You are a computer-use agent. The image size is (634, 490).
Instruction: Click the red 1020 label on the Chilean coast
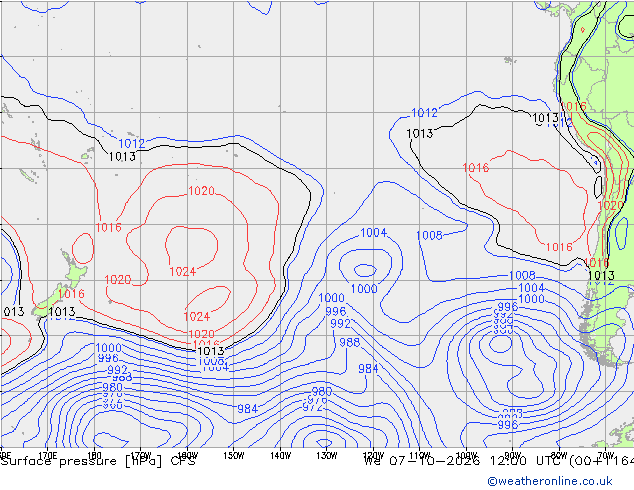[611, 205]
